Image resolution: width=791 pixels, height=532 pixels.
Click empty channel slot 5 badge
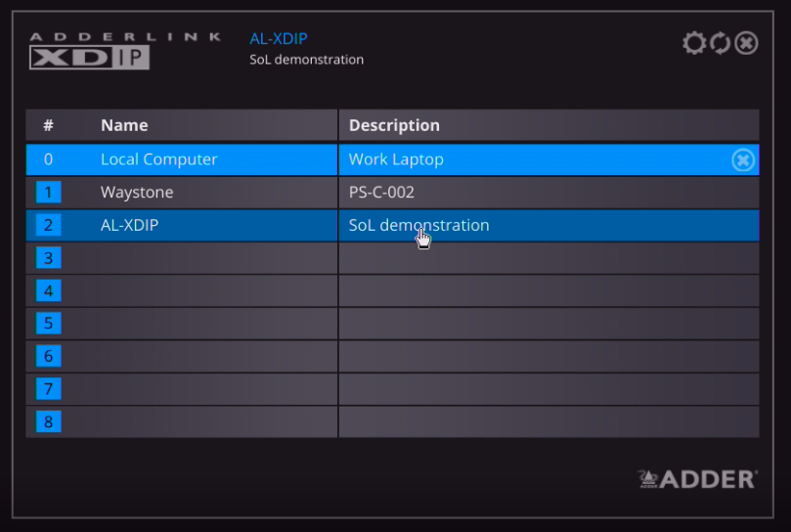[48, 323]
